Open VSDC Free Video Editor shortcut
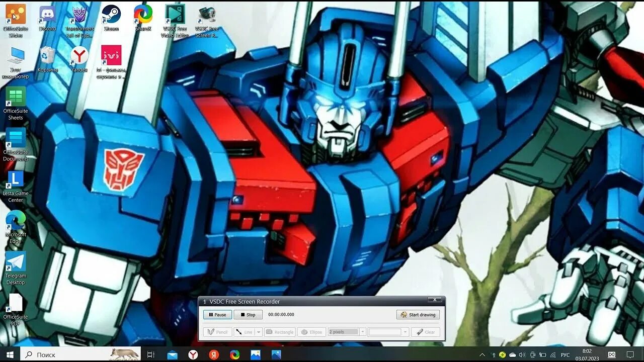Viewport: 644px width, 362px height. tap(175, 21)
